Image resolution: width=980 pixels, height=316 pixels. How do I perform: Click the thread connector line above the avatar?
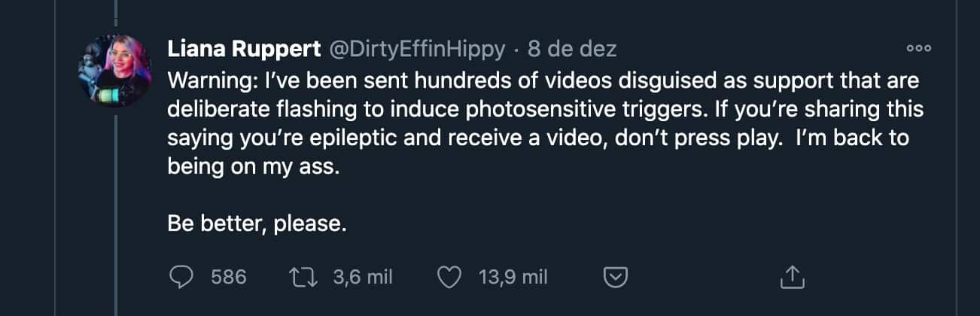(115, 17)
